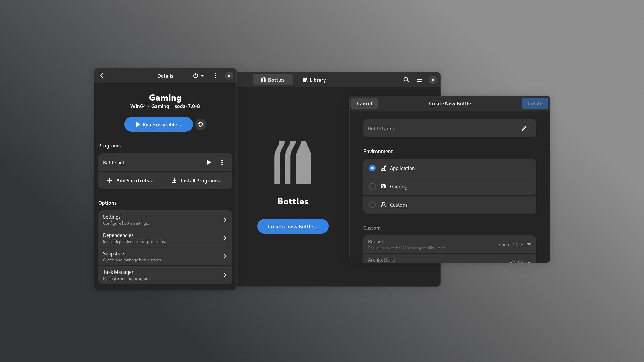The width and height of the screenshot is (644, 362).
Task: Click the Create a new Bottle button
Action: (292, 226)
